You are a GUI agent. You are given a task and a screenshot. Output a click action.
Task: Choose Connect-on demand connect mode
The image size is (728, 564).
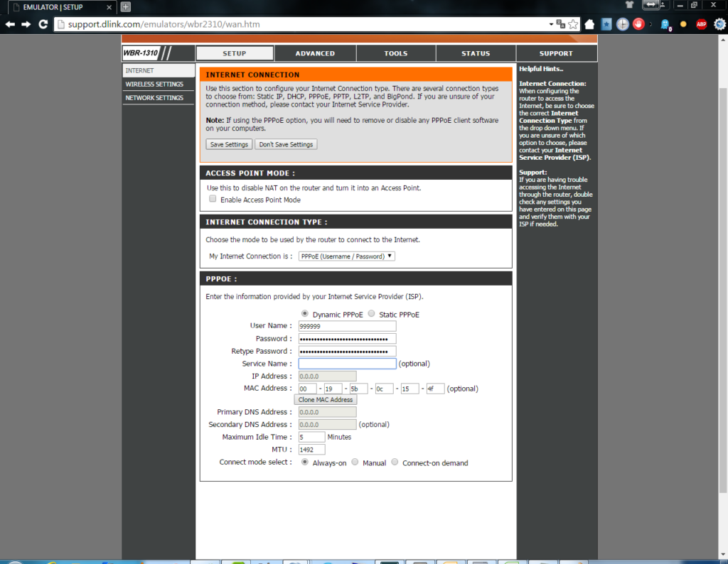(395, 462)
